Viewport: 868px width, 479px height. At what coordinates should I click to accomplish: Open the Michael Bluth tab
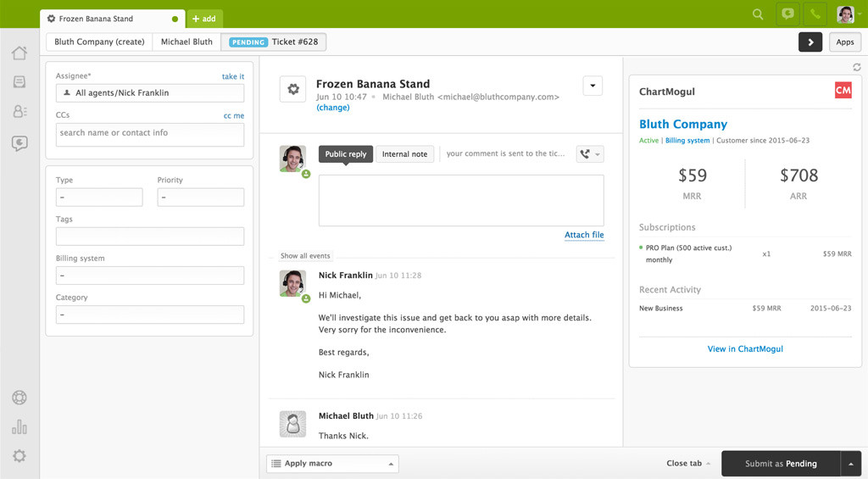(x=186, y=42)
